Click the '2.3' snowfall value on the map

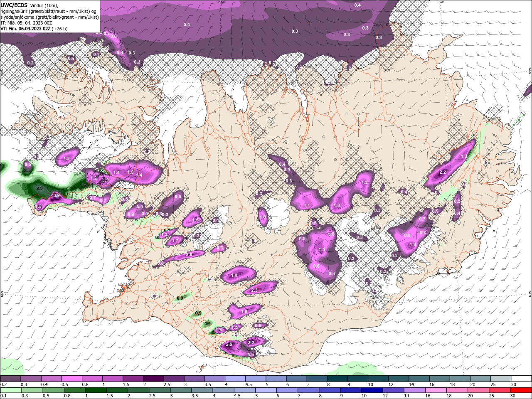click(x=254, y=290)
